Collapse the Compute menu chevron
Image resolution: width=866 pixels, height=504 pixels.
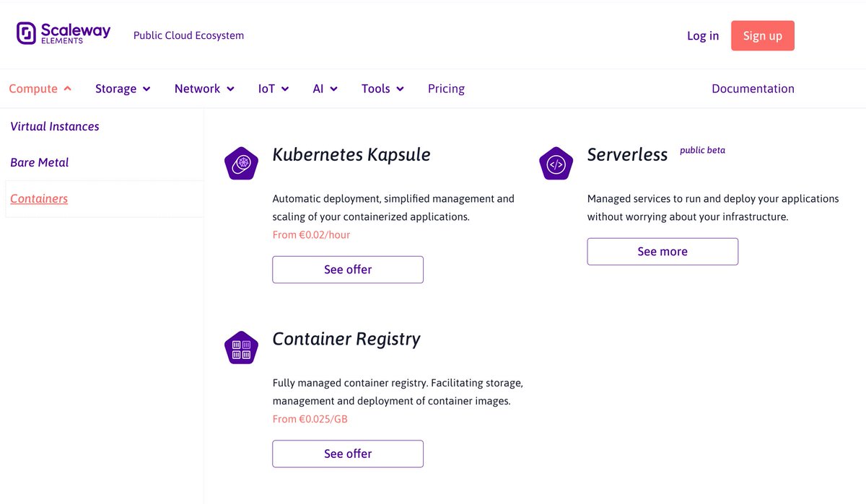click(68, 89)
